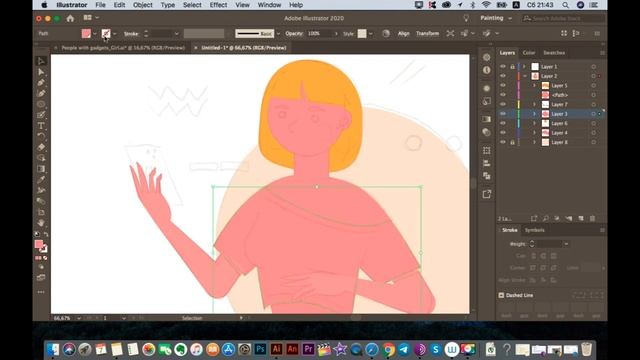Click the Discover lightbulb icon
Image resolution: width=640 pixels, height=360 pixels.
(x=466, y=18)
